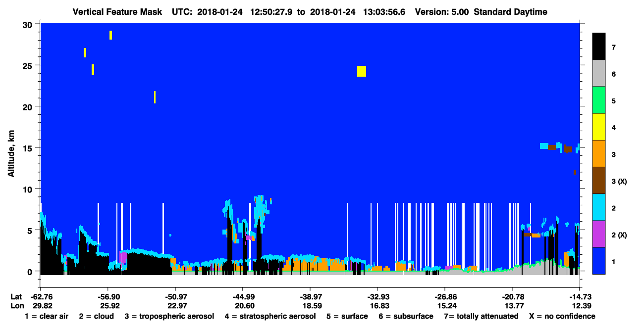Click latitude value -56.90
This screenshot has width=644, height=330.
coord(109,297)
